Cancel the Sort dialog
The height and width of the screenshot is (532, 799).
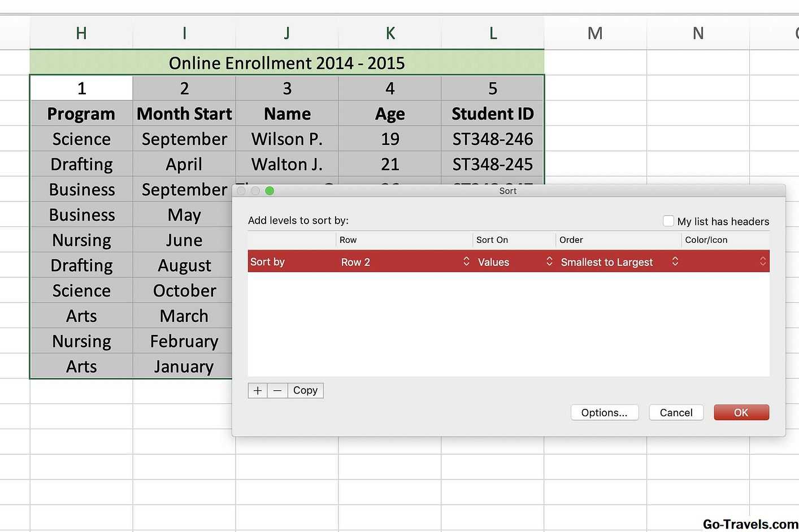point(676,413)
